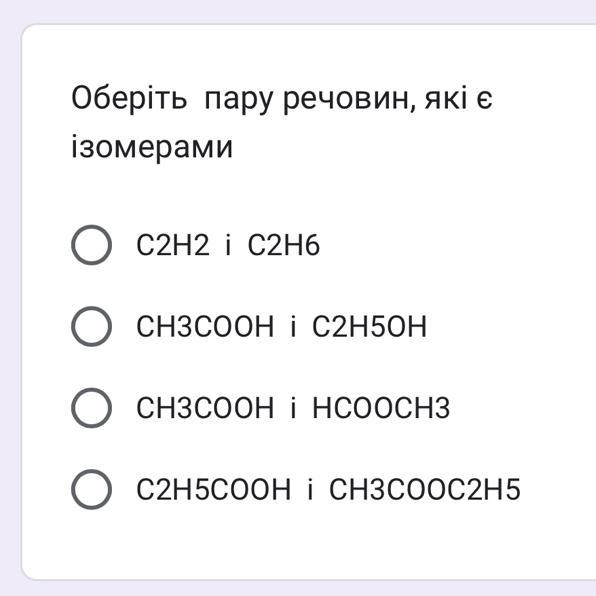Viewport: 596px width, 596px height.
Task: Click the і connector between C2H2 and C2H6
Action: [228, 245]
